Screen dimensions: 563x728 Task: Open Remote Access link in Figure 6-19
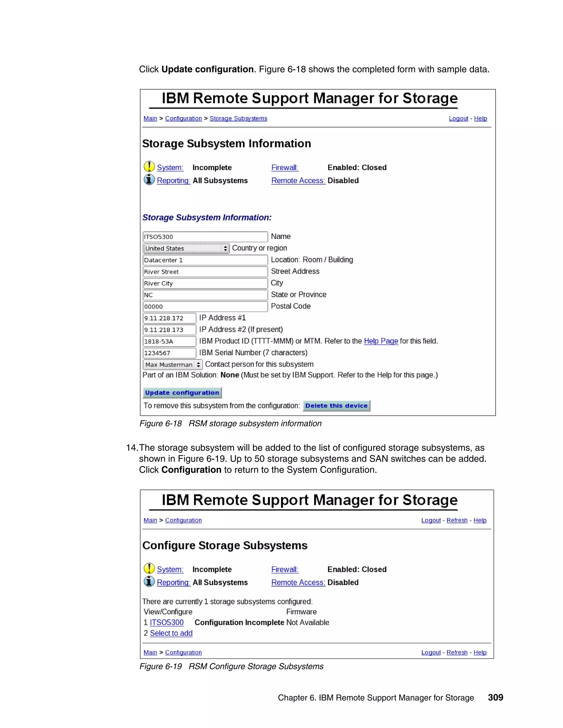tap(298, 583)
